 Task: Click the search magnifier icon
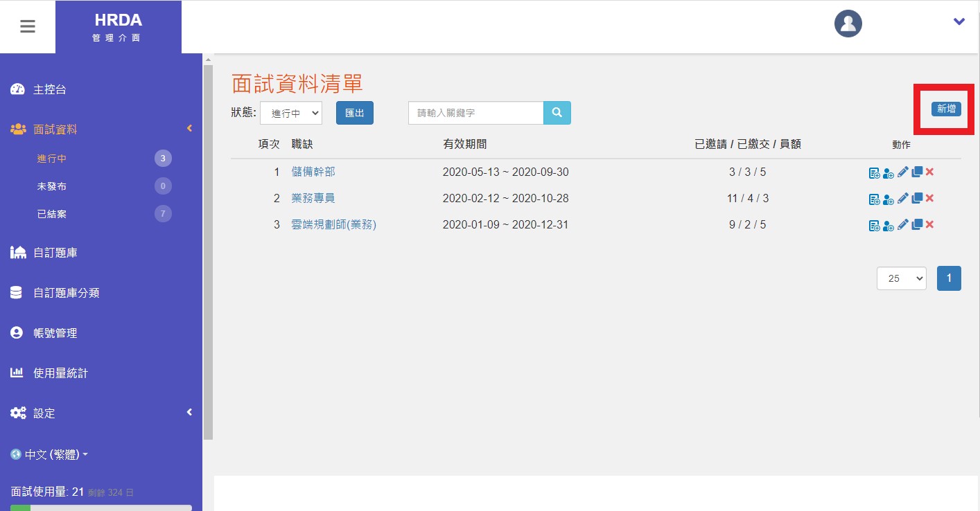557,112
